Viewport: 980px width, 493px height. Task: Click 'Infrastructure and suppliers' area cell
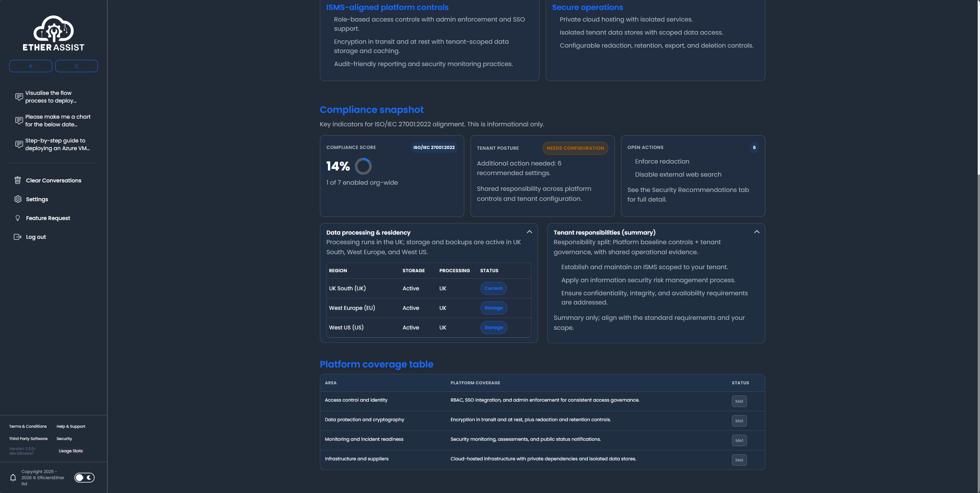pyautogui.click(x=356, y=459)
